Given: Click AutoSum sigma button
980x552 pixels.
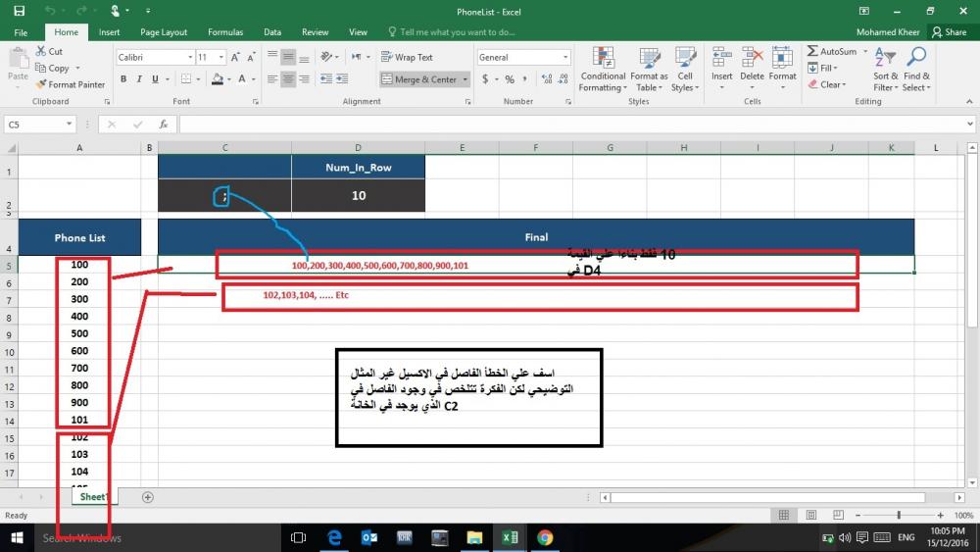Looking at the screenshot, I should (x=832, y=51).
